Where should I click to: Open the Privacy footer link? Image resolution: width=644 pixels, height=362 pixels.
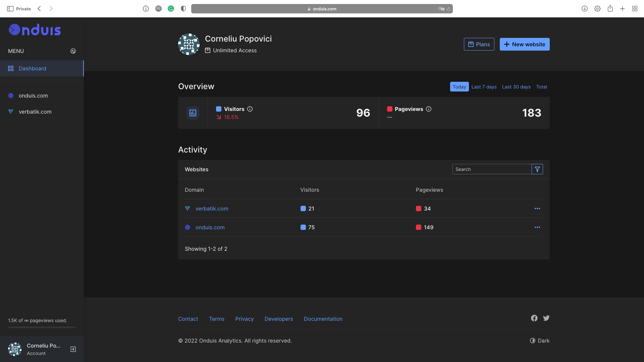(245, 319)
